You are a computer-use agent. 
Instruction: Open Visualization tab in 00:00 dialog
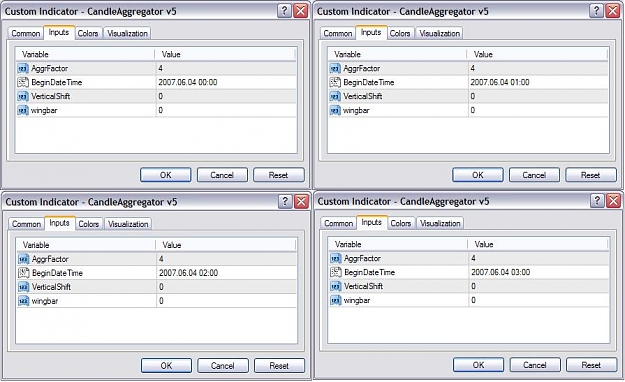coord(128,33)
